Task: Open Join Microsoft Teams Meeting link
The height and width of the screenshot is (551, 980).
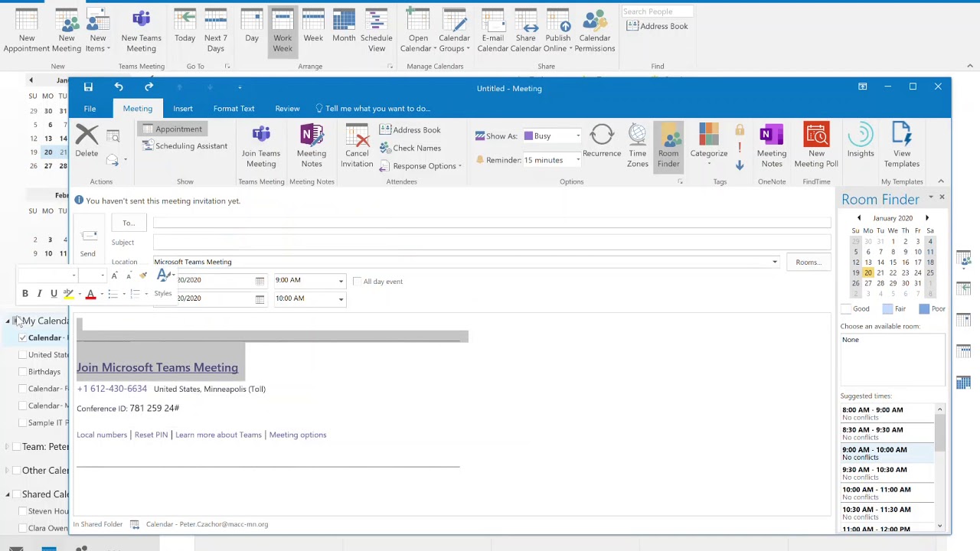Action: click(157, 368)
